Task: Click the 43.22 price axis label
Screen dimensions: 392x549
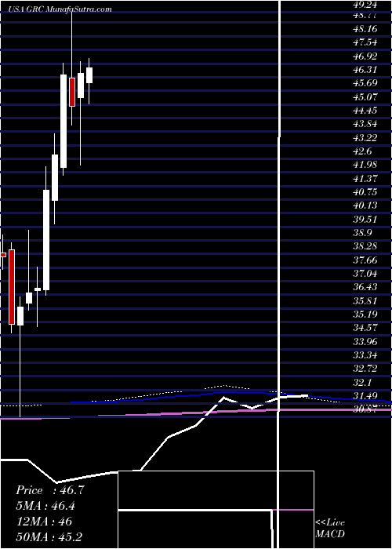Action: (365, 137)
